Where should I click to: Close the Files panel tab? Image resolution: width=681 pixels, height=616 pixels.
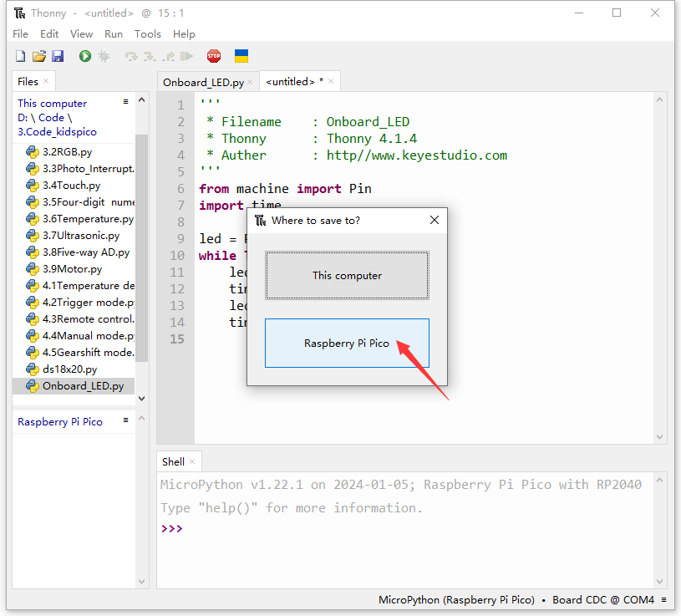click(x=46, y=81)
